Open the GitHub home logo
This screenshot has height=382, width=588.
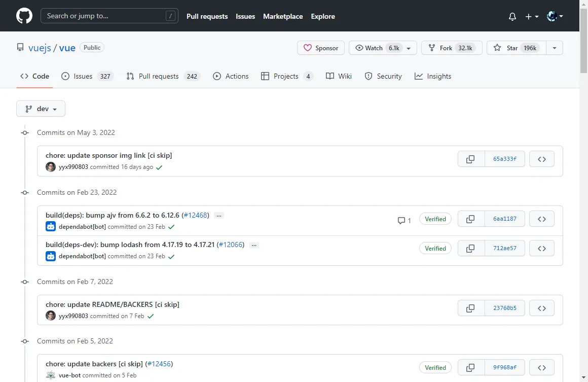[24, 16]
